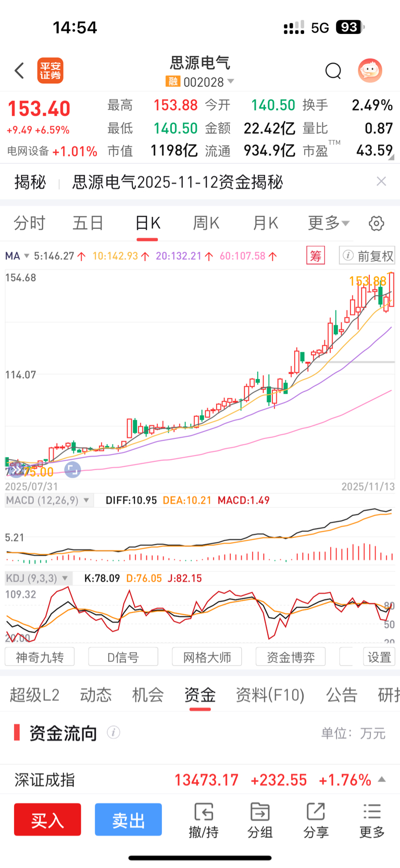Tap the 市盈 TTM value 43.59
400x868 pixels.
pyautogui.click(x=374, y=151)
